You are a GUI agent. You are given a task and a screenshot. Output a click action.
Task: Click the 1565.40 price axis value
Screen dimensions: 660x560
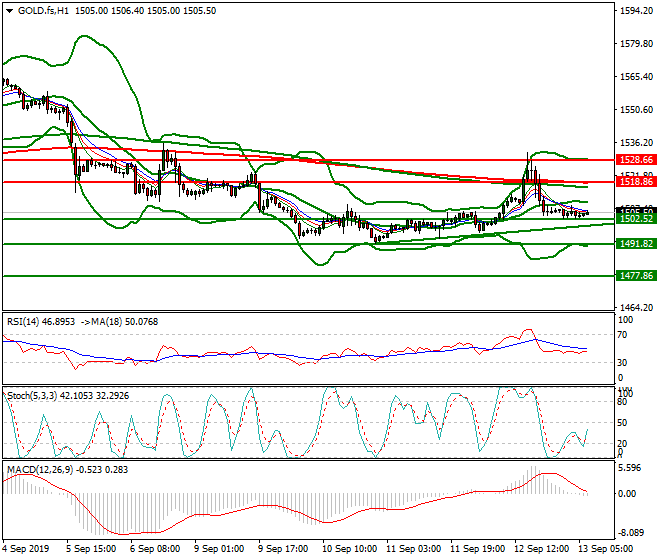point(637,77)
